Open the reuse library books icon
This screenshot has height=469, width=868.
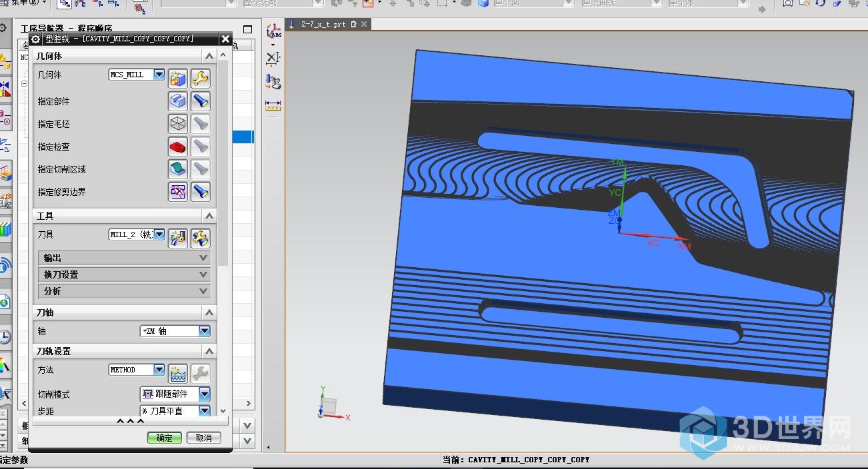point(5,231)
